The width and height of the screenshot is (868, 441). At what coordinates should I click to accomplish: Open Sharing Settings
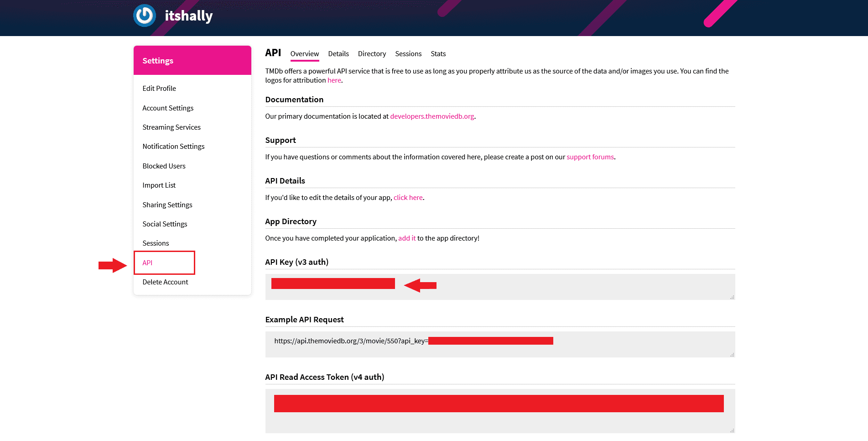click(x=167, y=205)
